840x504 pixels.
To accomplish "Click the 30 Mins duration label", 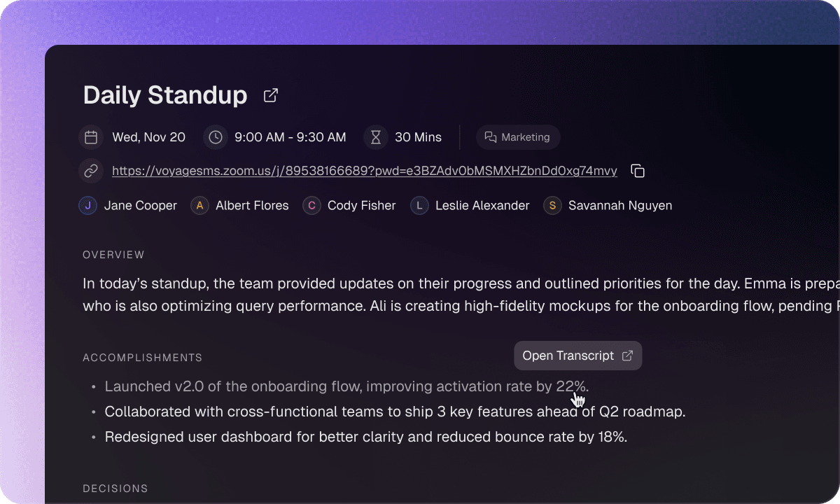I will tap(418, 137).
